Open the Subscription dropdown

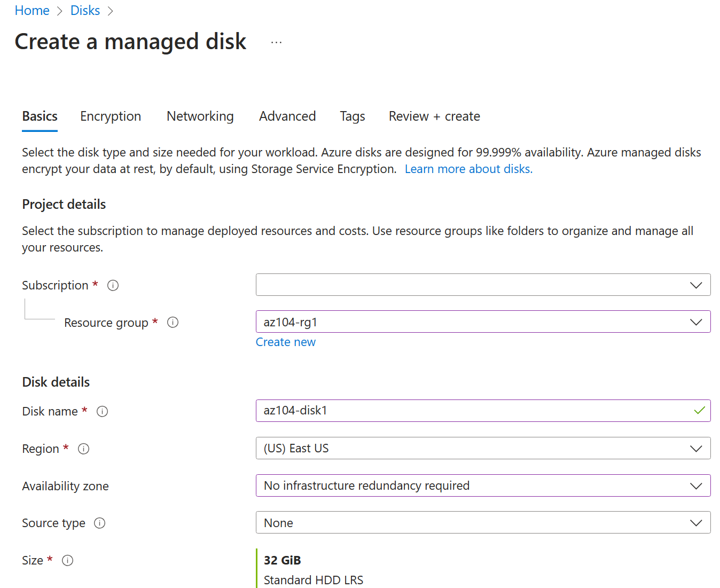pos(482,285)
